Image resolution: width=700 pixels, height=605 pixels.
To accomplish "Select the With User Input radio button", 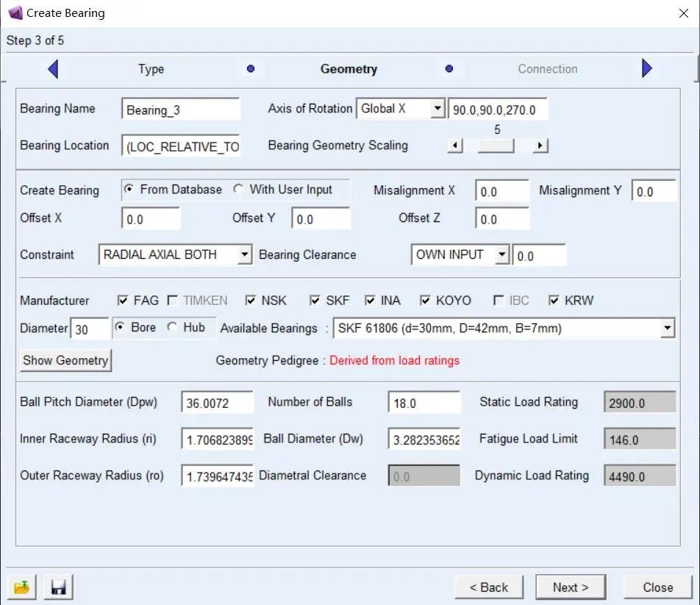I will [238, 190].
